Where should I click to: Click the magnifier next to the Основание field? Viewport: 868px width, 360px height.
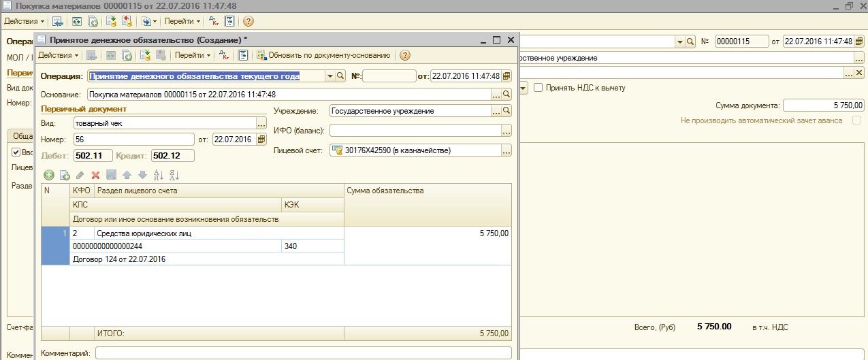pyautogui.click(x=507, y=95)
